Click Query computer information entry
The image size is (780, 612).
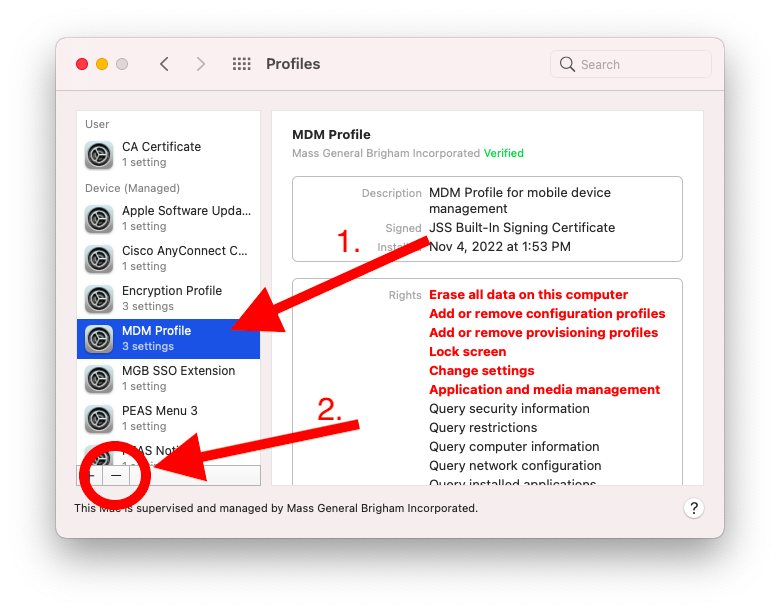point(514,446)
